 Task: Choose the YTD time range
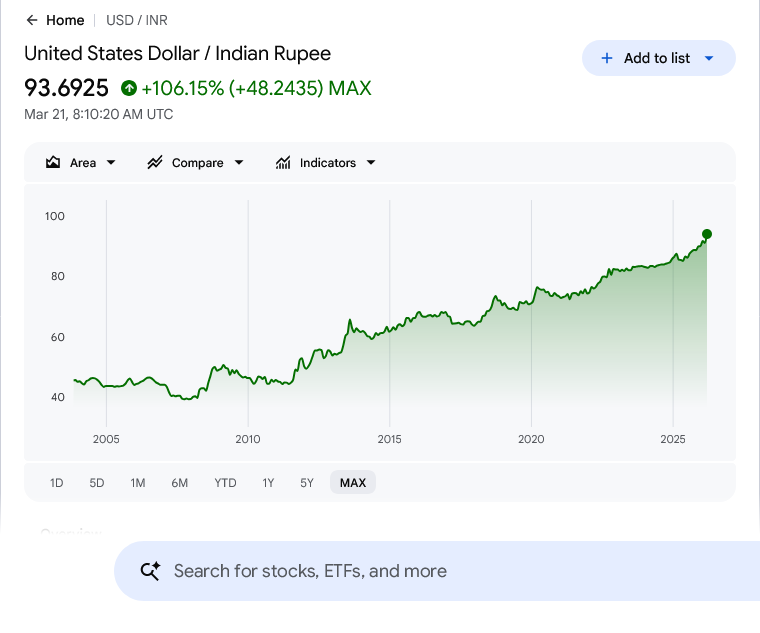click(x=225, y=483)
